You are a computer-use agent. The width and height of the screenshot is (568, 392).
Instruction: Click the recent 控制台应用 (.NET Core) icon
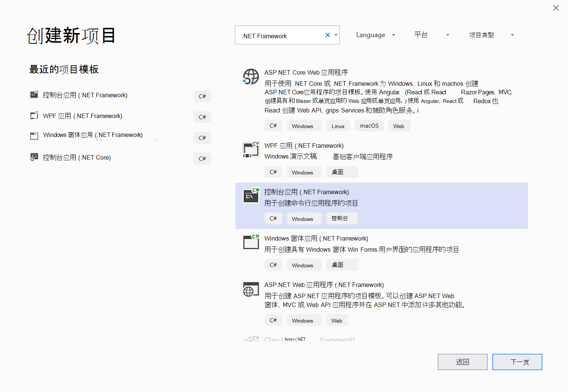click(34, 157)
